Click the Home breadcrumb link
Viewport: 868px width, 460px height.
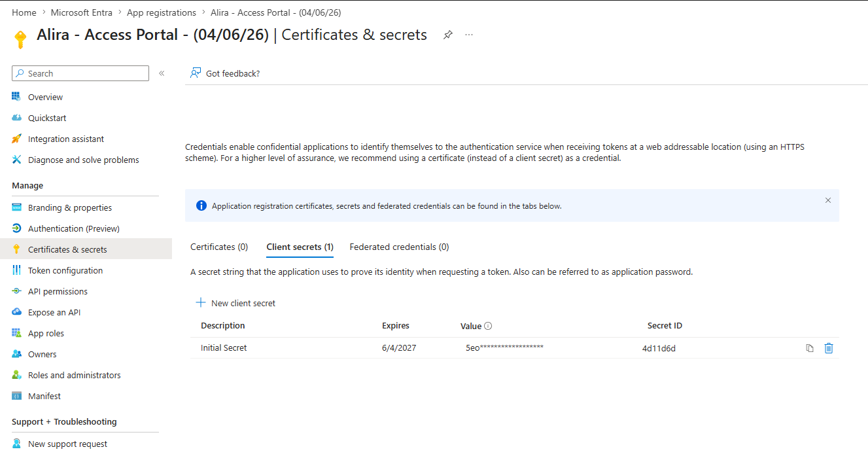point(24,12)
